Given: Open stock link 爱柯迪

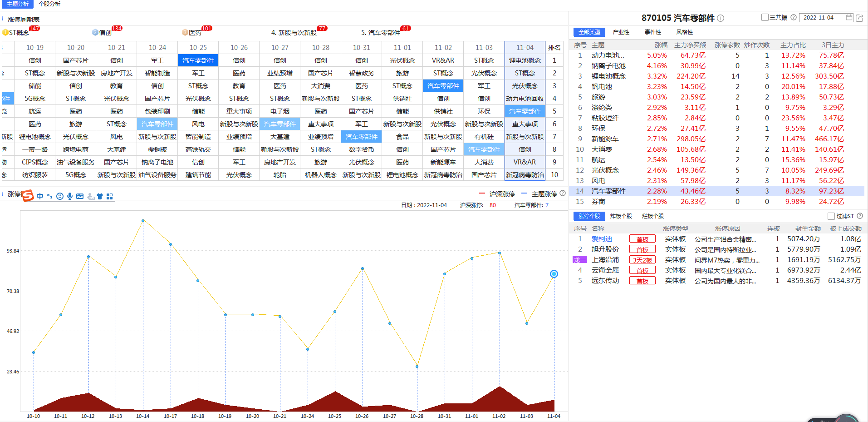Looking at the screenshot, I should coord(602,239).
